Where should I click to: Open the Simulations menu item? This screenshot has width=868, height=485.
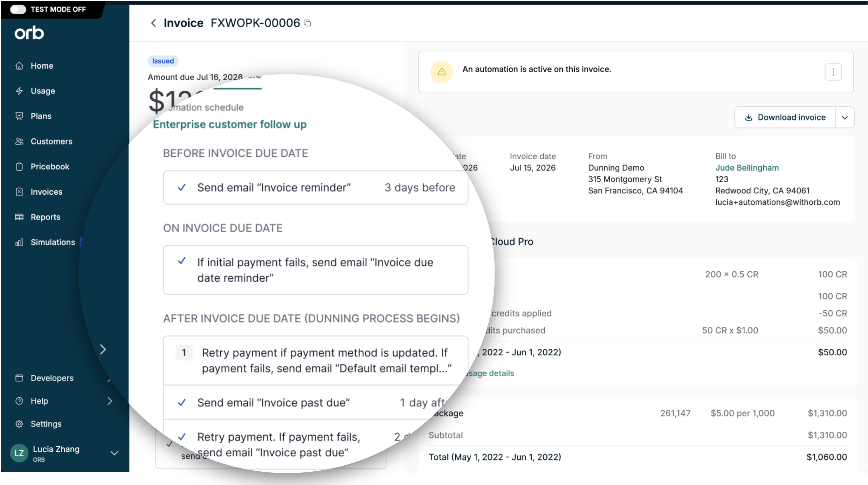[x=53, y=242]
